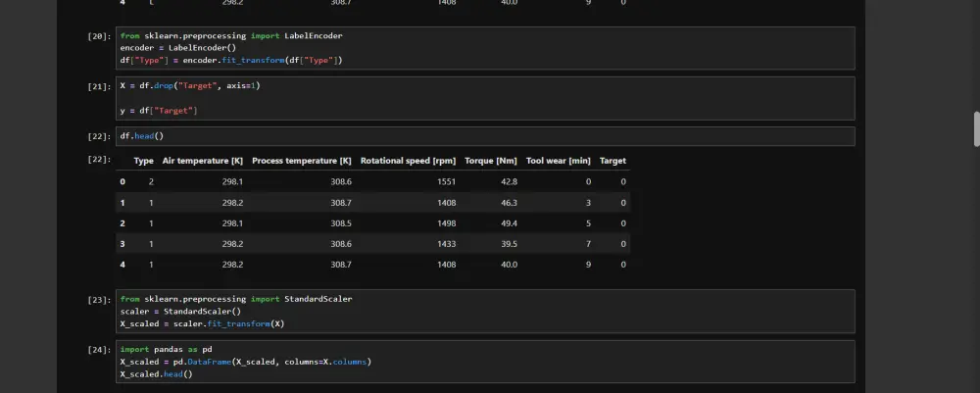Click code cell 22 containing df.head()
Viewport: 980px width, 393px height.
[485, 136]
